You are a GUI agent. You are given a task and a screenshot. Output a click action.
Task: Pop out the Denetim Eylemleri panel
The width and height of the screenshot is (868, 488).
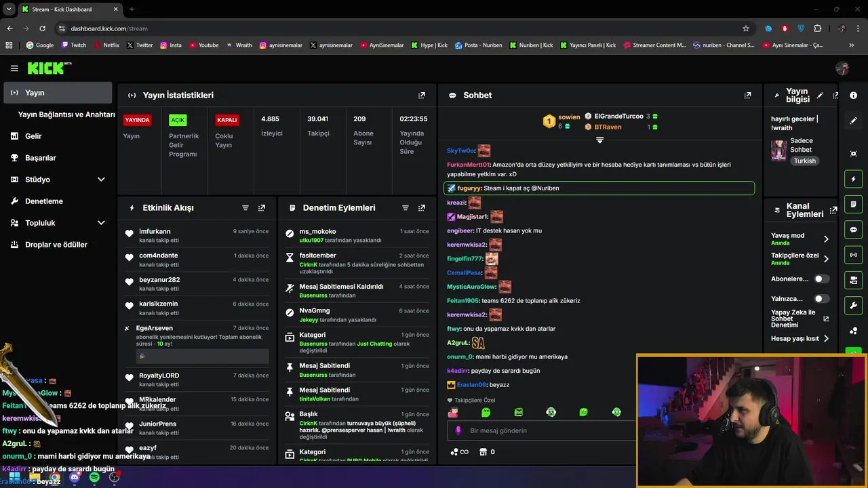[422, 208]
